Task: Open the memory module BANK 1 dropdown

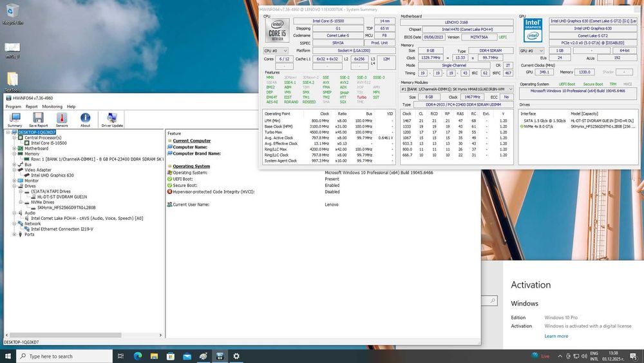Action: coord(457,89)
